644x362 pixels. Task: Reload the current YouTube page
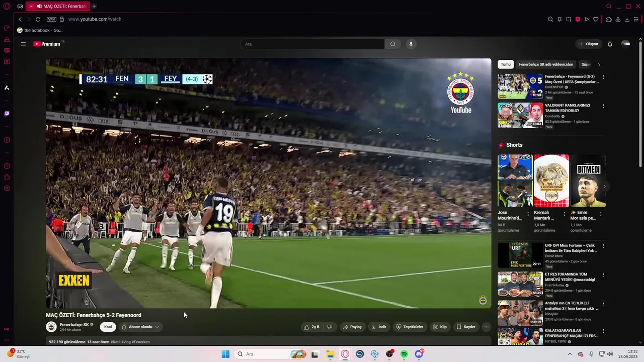[38, 19]
